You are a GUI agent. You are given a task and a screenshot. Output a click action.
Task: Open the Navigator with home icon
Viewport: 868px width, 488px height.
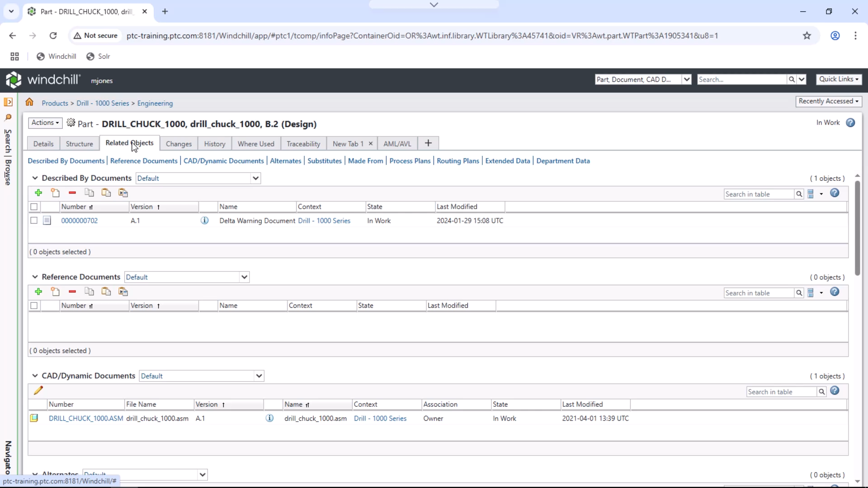coord(29,102)
